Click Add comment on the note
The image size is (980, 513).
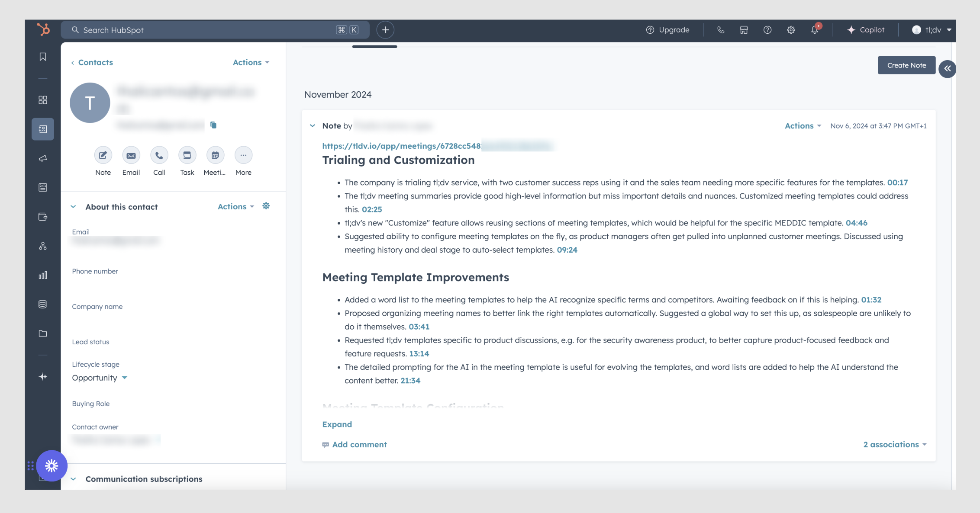coord(355,444)
